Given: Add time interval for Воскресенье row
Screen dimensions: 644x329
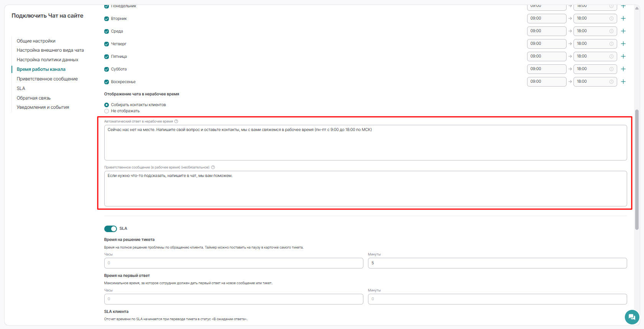Looking at the screenshot, I should tap(623, 82).
